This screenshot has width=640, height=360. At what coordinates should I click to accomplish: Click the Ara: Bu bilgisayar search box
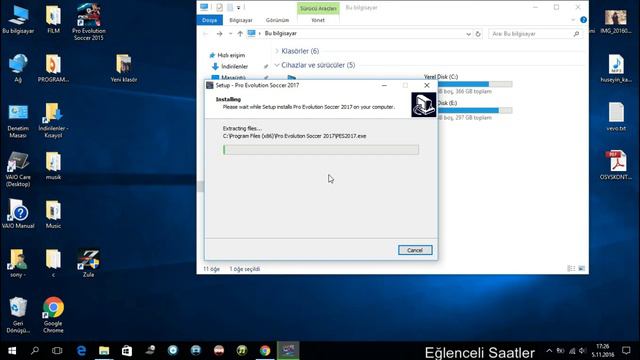point(535,34)
